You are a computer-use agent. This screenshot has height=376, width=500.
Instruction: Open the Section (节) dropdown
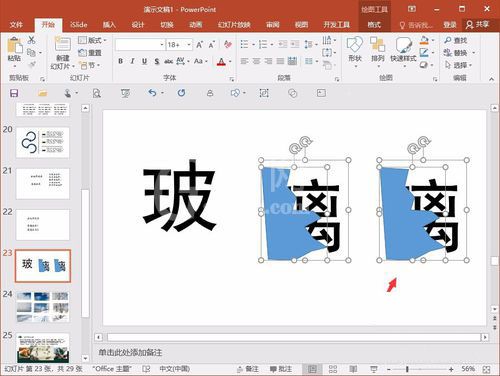[x=89, y=65]
